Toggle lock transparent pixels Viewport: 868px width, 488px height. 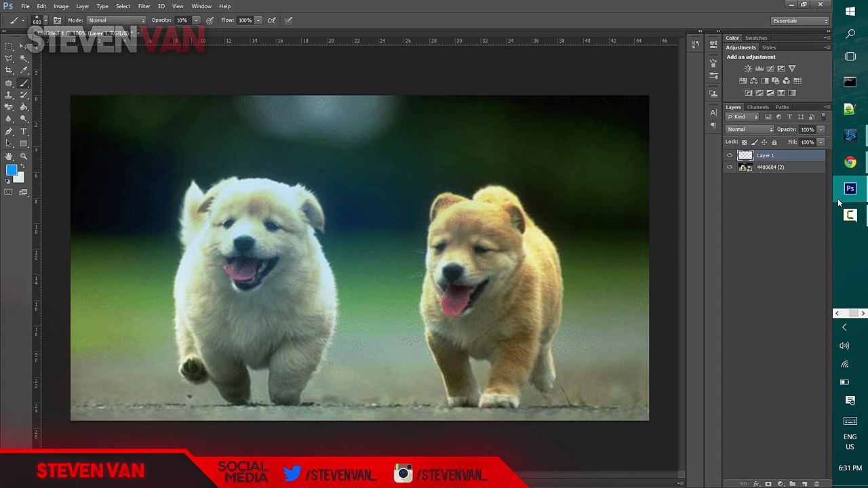pyautogui.click(x=744, y=142)
